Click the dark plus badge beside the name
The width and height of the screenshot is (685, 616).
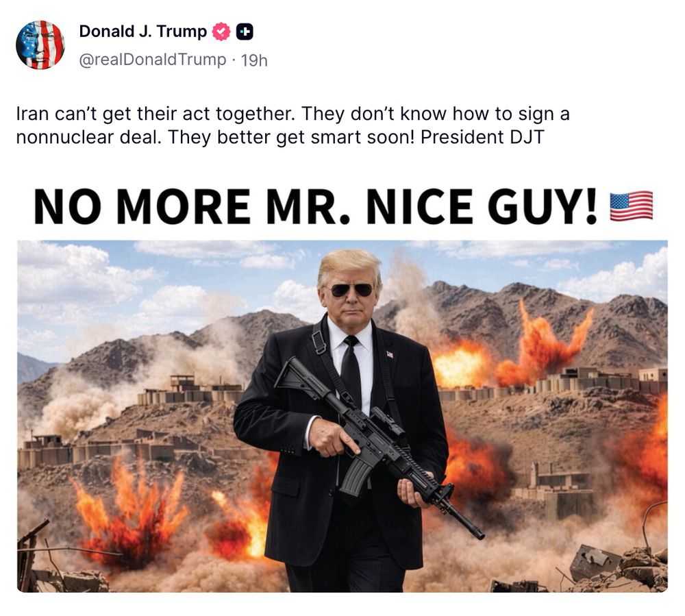[x=245, y=32]
